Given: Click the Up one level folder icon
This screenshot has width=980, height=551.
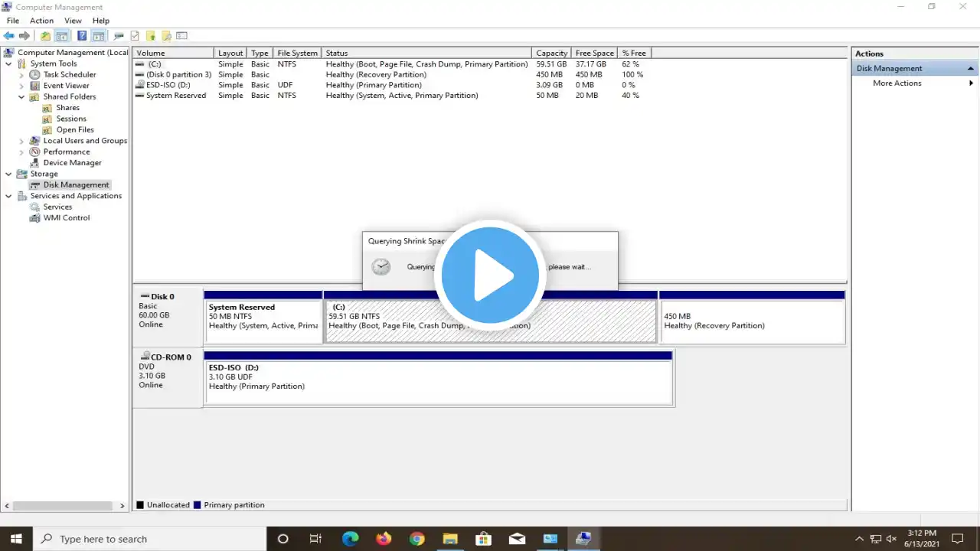Looking at the screenshot, I should pyautogui.click(x=45, y=36).
